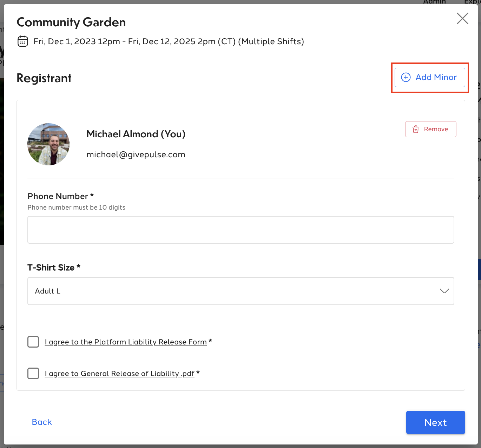The width and height of the screenshot is (481, 448).
Task: Check the General Release of Liability box
Action: click(x=33, y=373)
